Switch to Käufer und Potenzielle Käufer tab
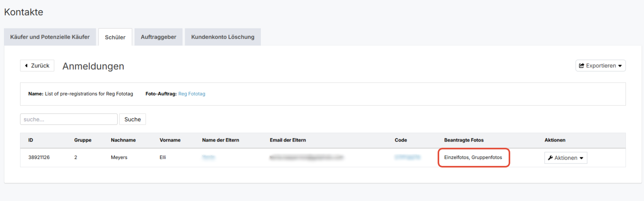The width and height of the screenshot is (644, 201). tap(50, 37)
